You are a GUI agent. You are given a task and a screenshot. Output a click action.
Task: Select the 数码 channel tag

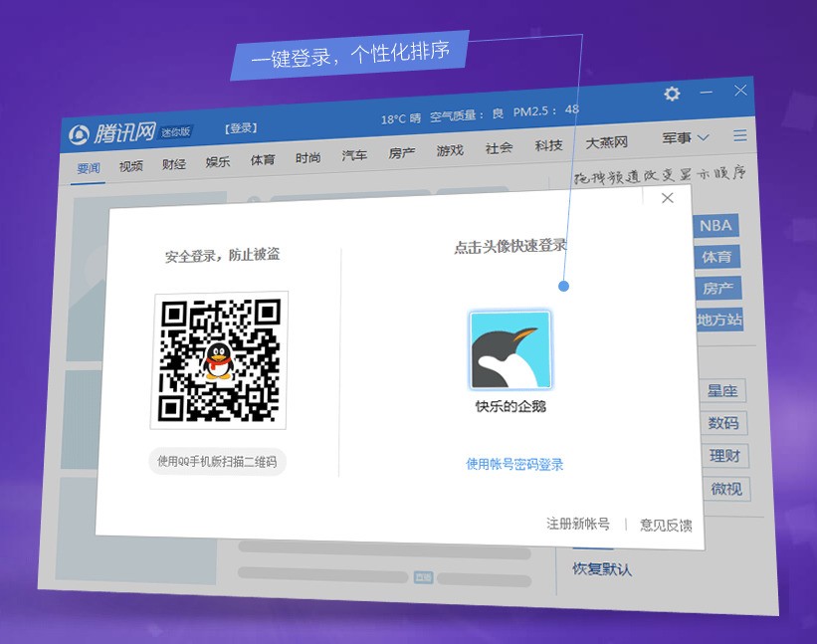pyautogui.click(x=723, y=423)
